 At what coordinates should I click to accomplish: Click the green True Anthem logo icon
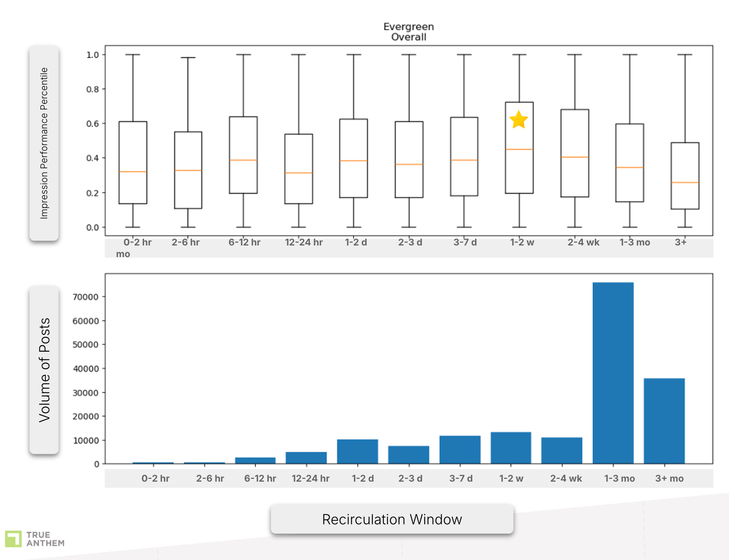click(x=13, y=539)
